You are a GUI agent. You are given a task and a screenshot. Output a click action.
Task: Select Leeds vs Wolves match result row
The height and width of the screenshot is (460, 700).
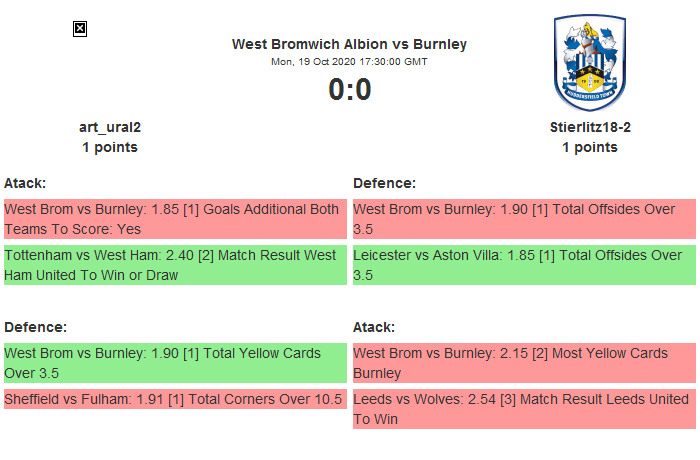(524, 409)
